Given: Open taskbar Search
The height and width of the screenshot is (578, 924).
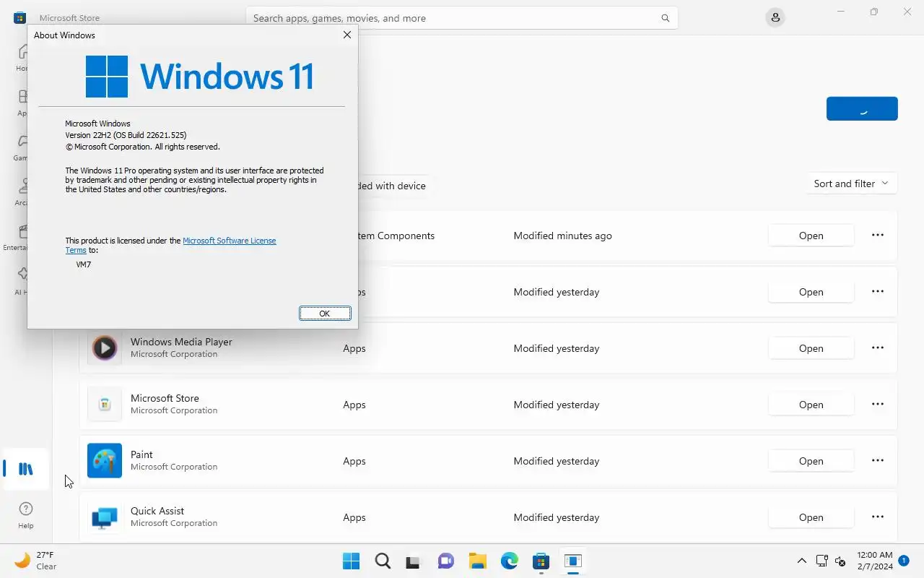Looking at the screenshot, I should point(383,561).
